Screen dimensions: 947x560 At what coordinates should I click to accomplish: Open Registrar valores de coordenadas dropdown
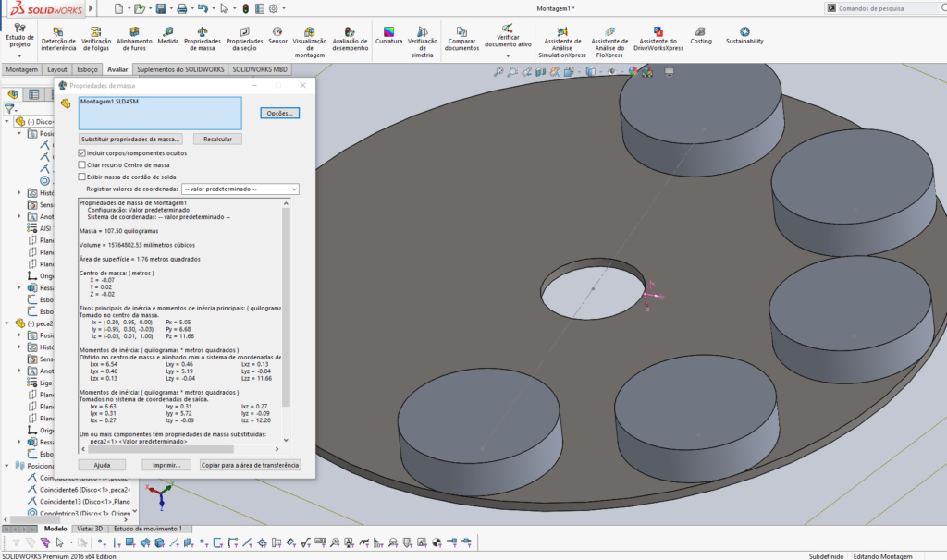pos(240,189)
